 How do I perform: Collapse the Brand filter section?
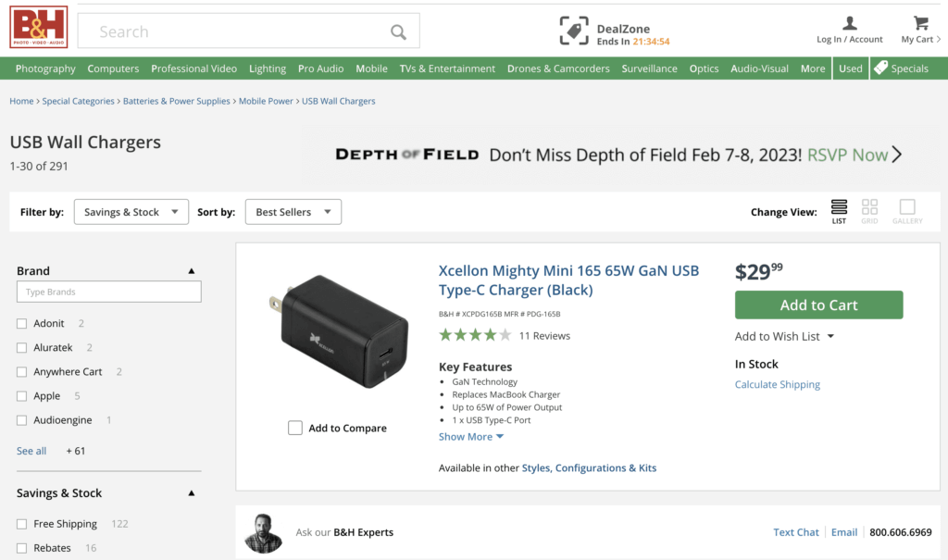click(x=191, y=271)
